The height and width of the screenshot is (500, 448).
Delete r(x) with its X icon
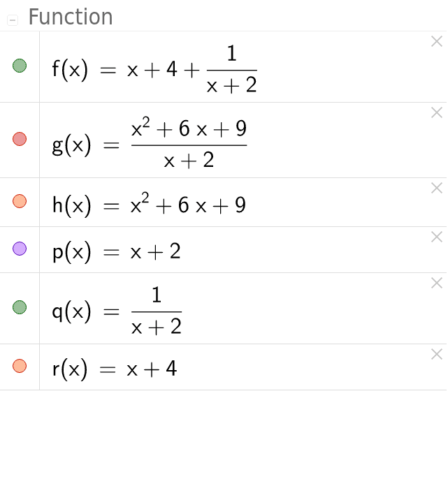click(437, 354)
